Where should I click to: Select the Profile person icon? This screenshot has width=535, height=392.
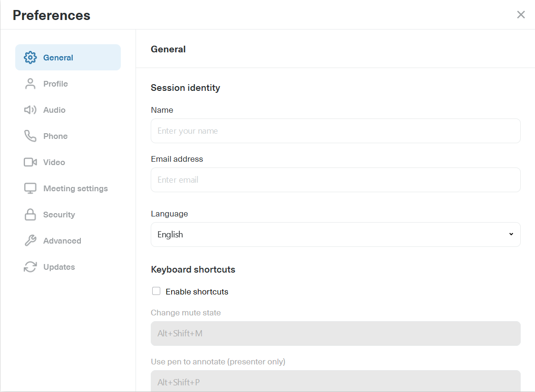pos(30,83)
